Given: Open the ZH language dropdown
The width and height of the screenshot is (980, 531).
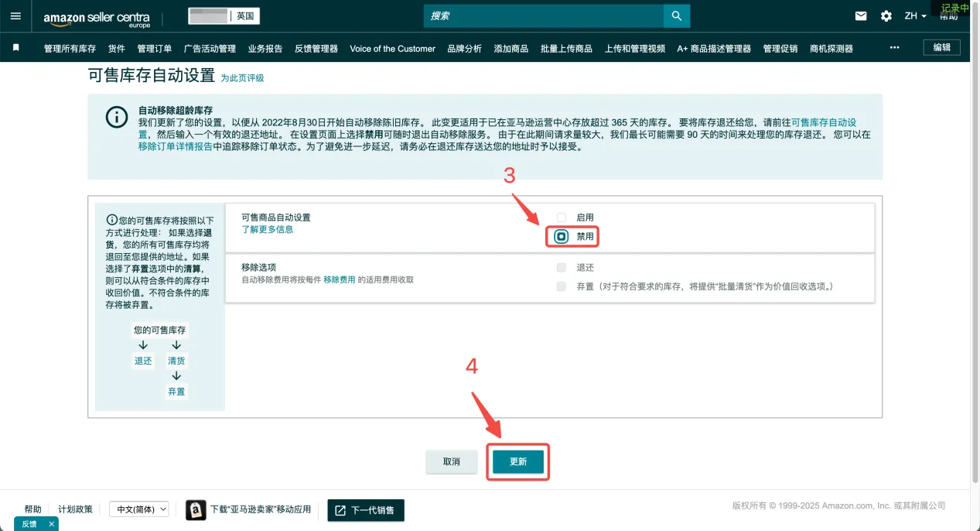Looking at the screenshot, I should coord(916,16).
